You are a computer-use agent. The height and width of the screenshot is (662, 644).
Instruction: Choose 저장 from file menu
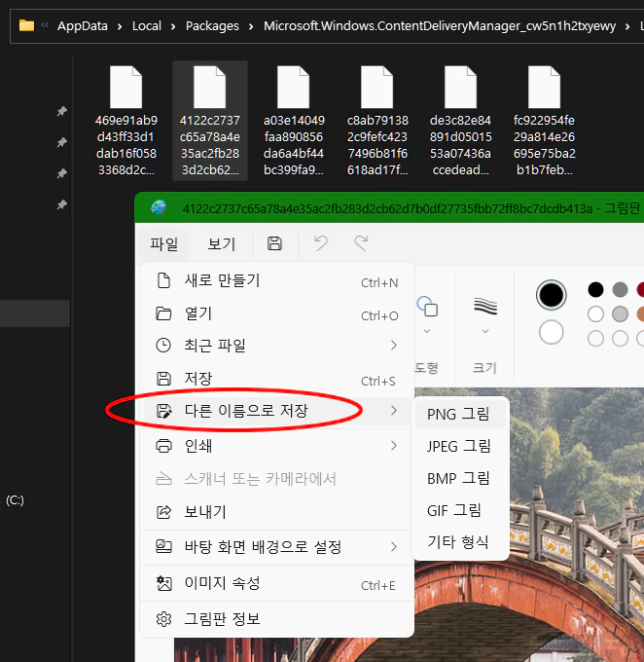click(x=276, y=379)
